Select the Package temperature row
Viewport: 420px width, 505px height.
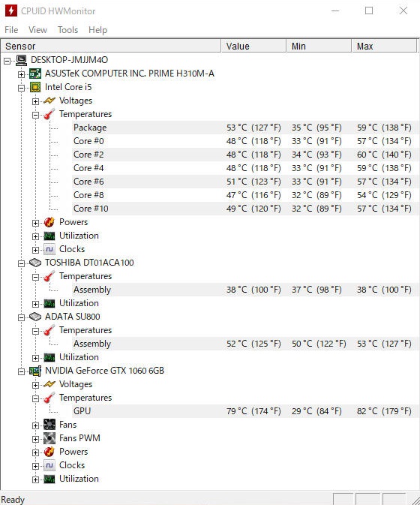pos(242,128)
